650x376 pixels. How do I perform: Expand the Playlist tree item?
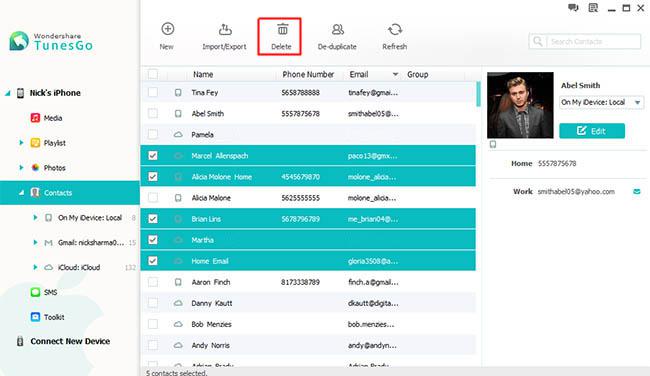pos(21,143)
